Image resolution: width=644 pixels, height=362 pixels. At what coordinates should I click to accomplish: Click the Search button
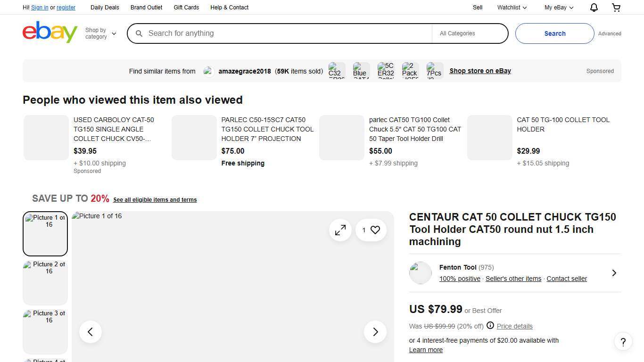[x=554, y=33]
